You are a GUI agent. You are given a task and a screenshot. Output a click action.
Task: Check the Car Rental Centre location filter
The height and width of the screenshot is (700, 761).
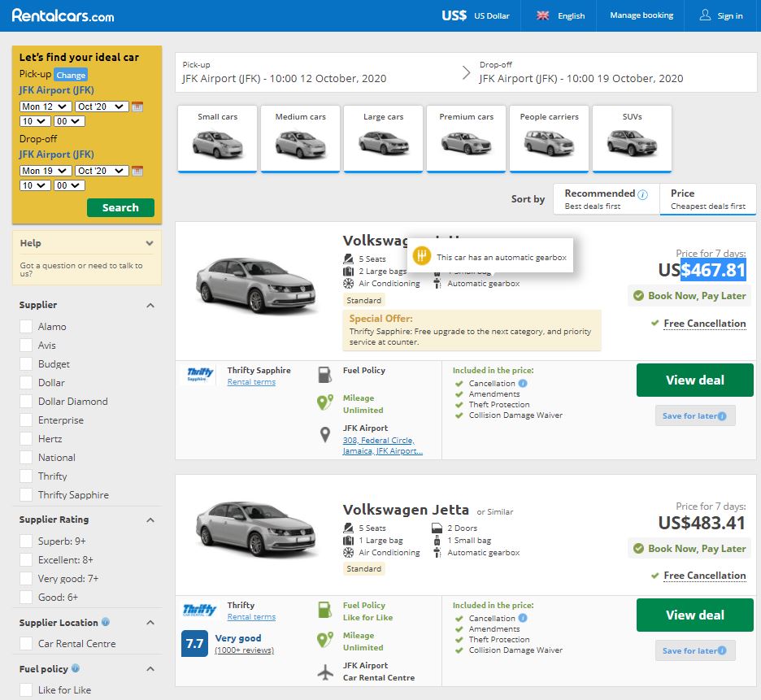pos(26,643)
